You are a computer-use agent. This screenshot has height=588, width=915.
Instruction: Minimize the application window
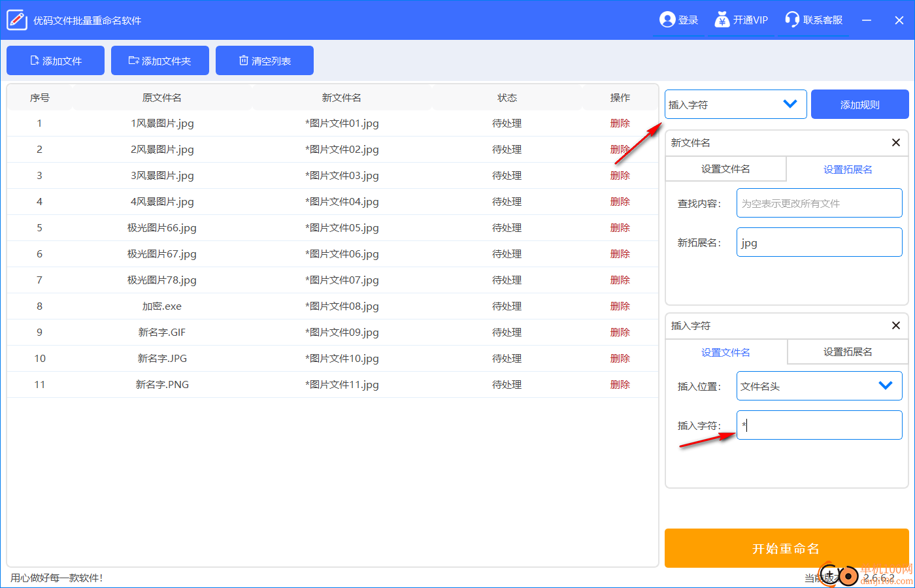[867, 20]
